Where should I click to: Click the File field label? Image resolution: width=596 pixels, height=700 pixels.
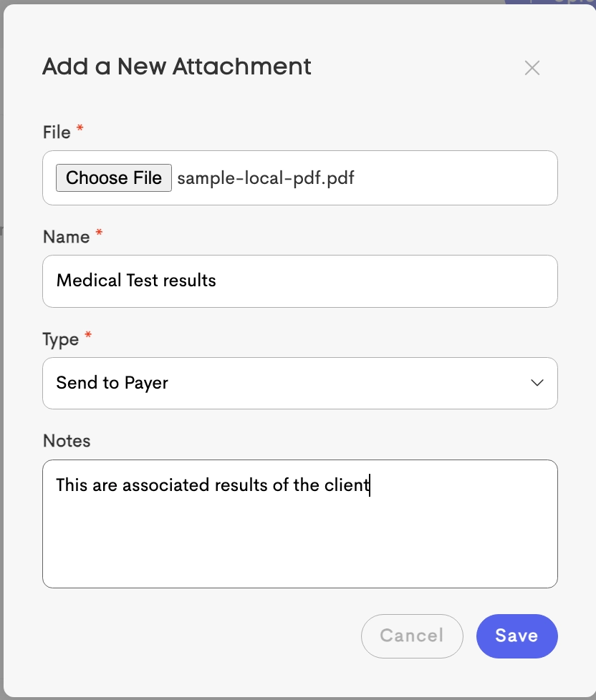click(57, 132)
